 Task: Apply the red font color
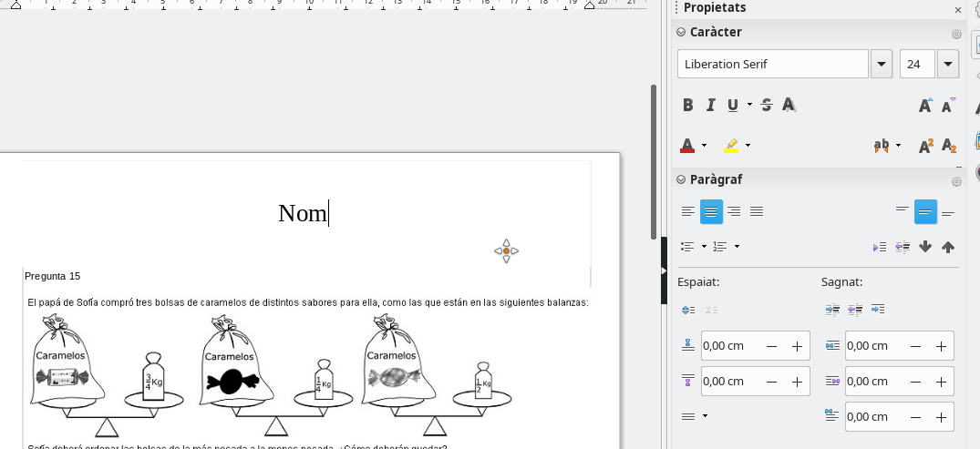pos(687,146)
